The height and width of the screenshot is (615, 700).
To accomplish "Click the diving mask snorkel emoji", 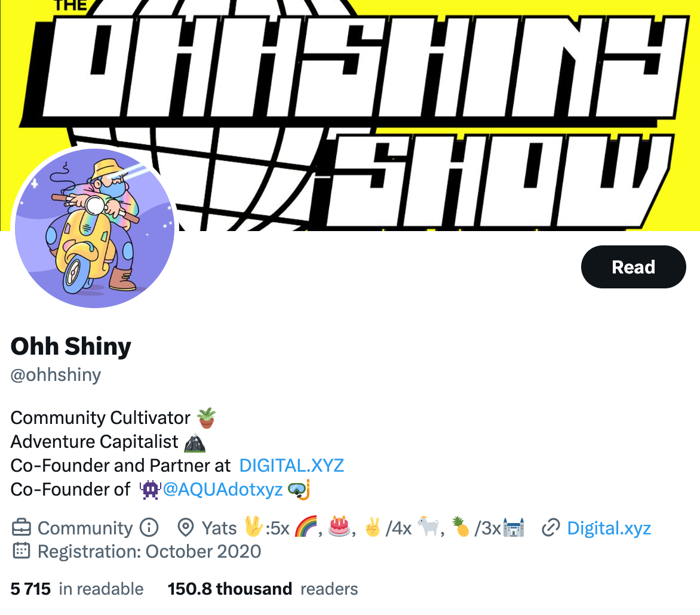I will (x=299, y=490).
